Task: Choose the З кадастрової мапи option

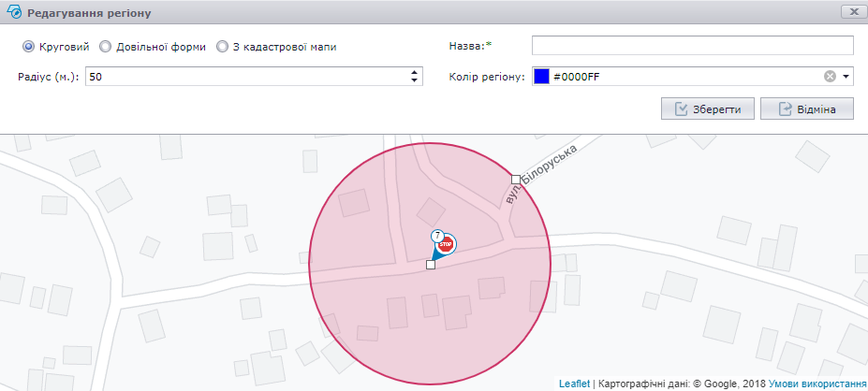Action: 222,47
